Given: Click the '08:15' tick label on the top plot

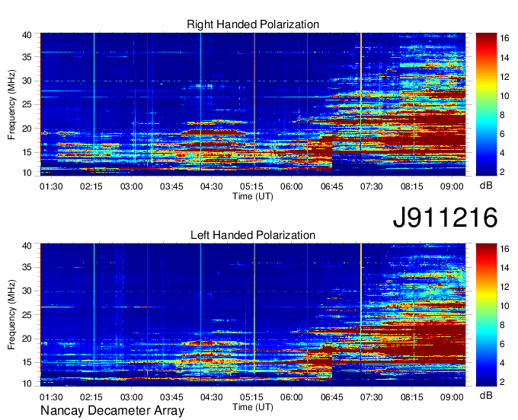Looking at the screenshot, I should pos(411,186).
